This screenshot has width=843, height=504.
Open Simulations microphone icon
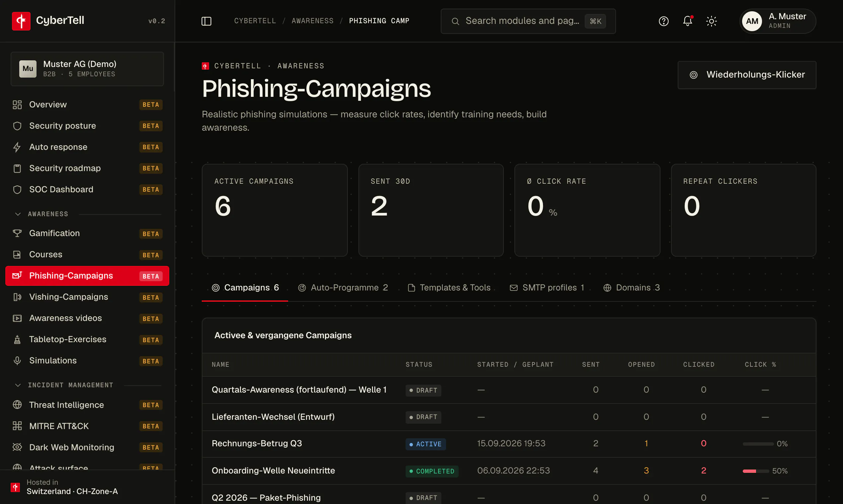(x=17, y=361)
